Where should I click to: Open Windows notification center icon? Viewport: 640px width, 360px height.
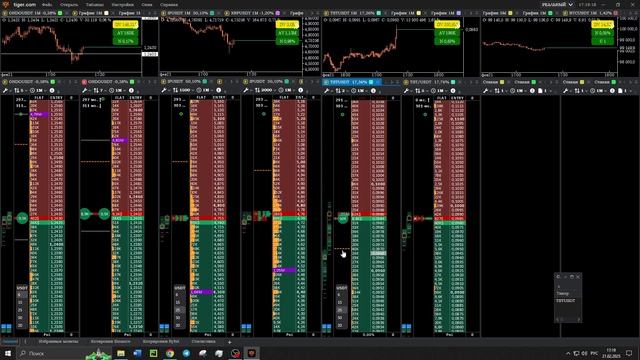coord(629,353)
